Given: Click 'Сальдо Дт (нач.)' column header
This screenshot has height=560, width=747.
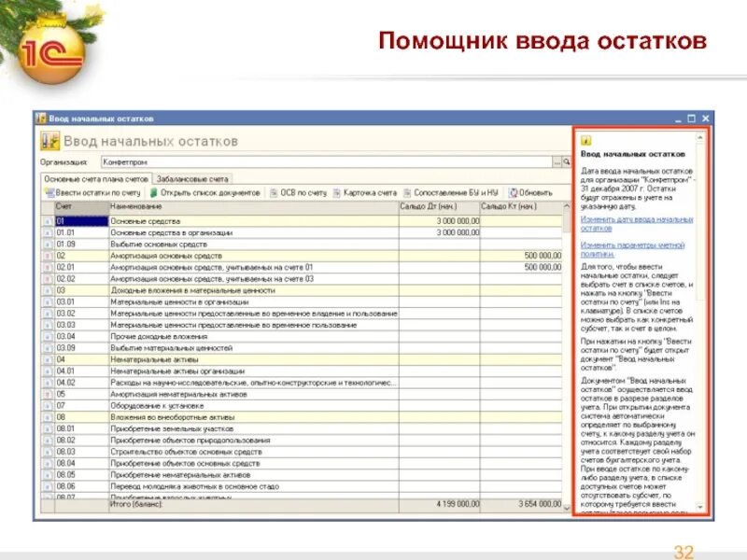Looking at the screenshot, I should (x=439, y=207).
